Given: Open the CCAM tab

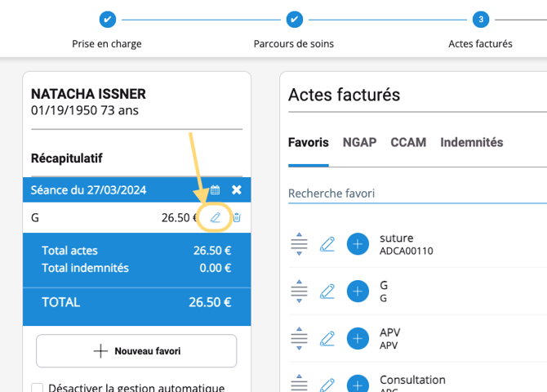Looking at the screenshot, I should tap(408, 142).
